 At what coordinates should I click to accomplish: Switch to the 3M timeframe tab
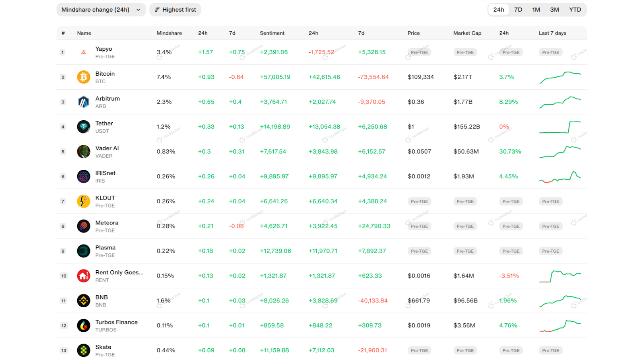pyautogui.click(x=555, y=10)
